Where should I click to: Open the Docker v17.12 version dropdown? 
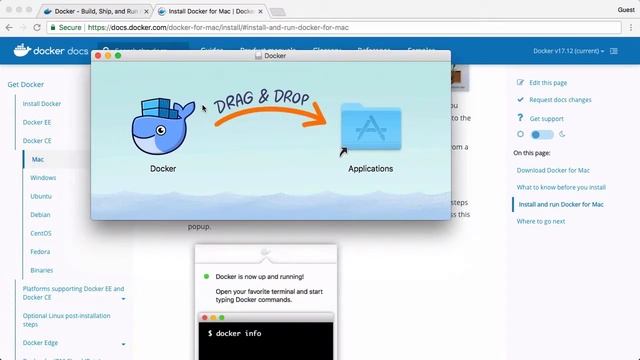point(568,51)
